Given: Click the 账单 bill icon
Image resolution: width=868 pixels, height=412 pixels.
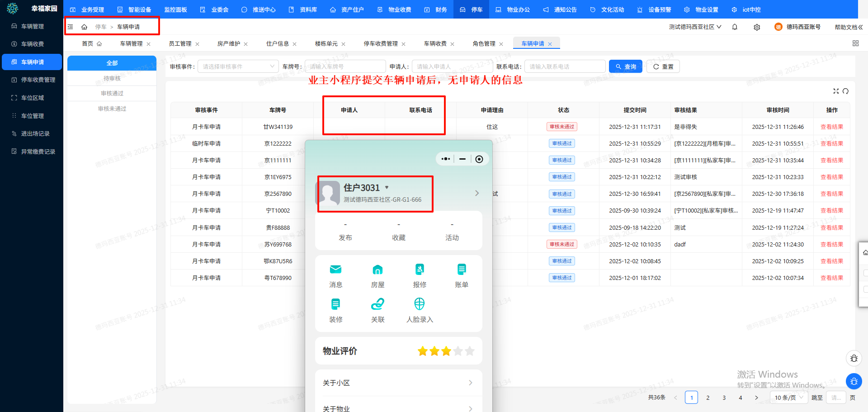Looking at the screenshot, I should [x=462, y=276].
